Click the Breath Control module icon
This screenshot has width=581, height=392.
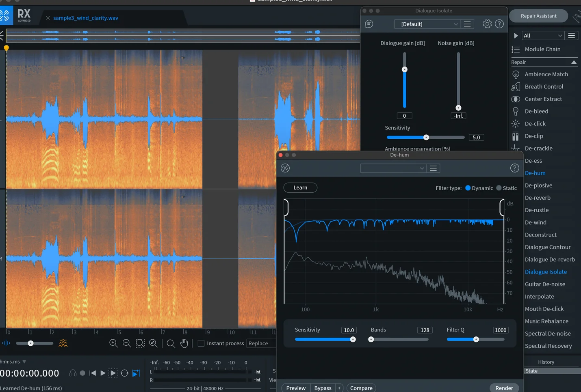click(x=515, y=87)
